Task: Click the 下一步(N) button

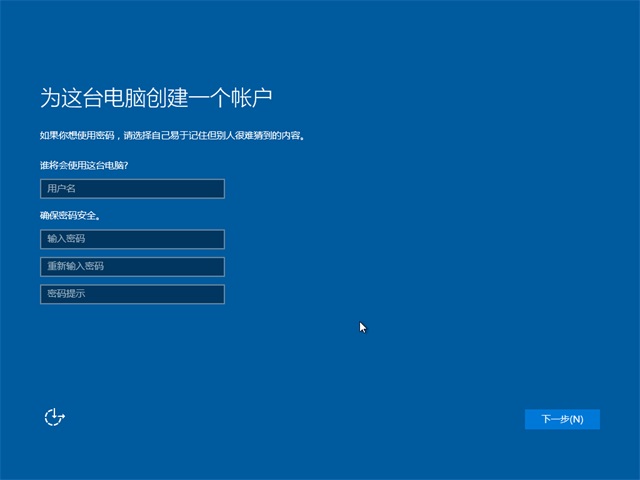Action: 562,419
